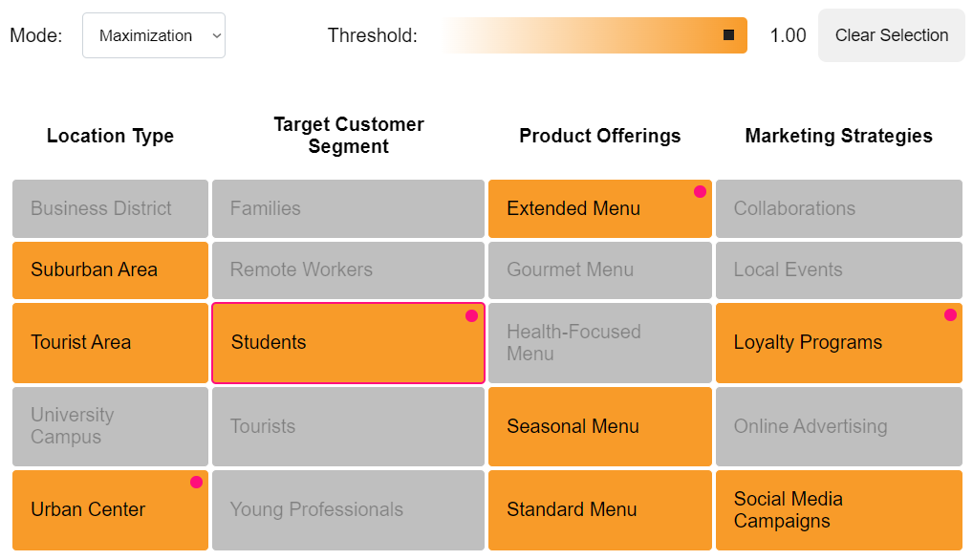Adjust the Threshold slider handle
The height and width of the screenshot is (560, 973).
click(728, 35)
